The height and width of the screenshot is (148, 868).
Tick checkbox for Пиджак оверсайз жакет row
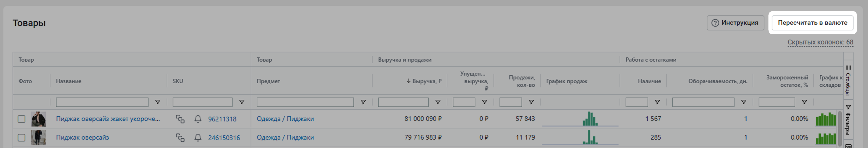21,119
